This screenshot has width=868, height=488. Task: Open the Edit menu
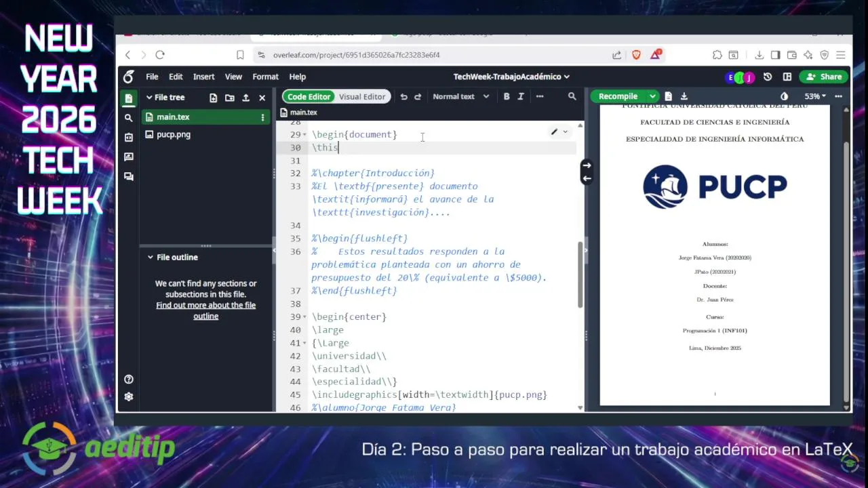click(x=176, y=77)
